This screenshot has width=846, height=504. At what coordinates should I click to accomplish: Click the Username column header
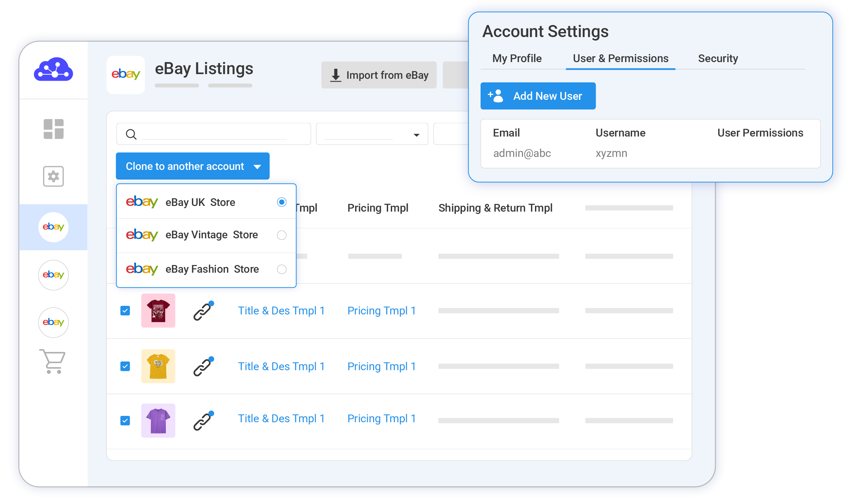click(621, 133)
